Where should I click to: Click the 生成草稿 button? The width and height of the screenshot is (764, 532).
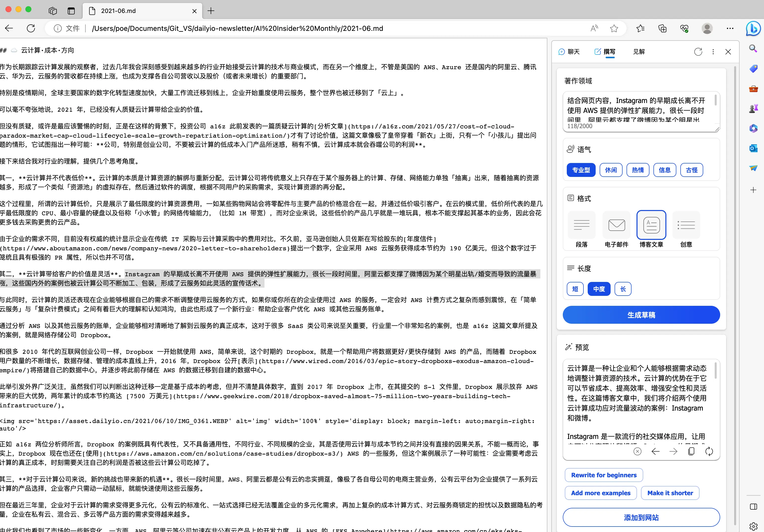(x=641, y=315)
